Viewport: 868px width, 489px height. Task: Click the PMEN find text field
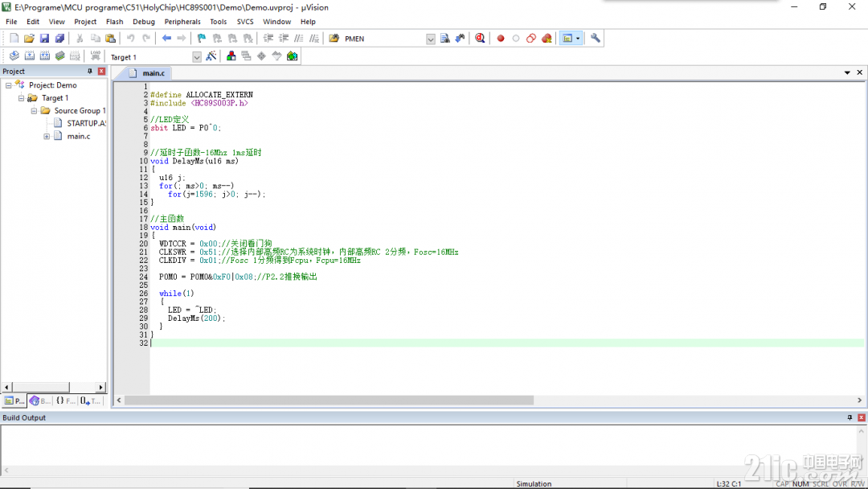click(x=384, y=39)
